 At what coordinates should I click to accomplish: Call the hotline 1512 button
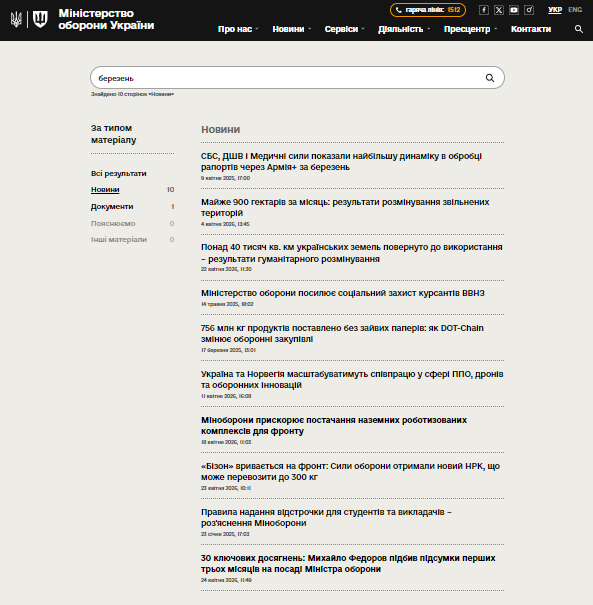tap(427, 10)
